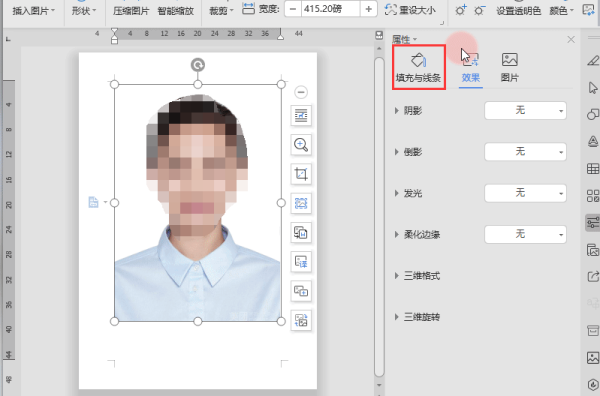Image resolution: width=600 pixels, height=396 pixels.
Task: Click the right indent marker on ruler
Action: [x=280, y=37]
